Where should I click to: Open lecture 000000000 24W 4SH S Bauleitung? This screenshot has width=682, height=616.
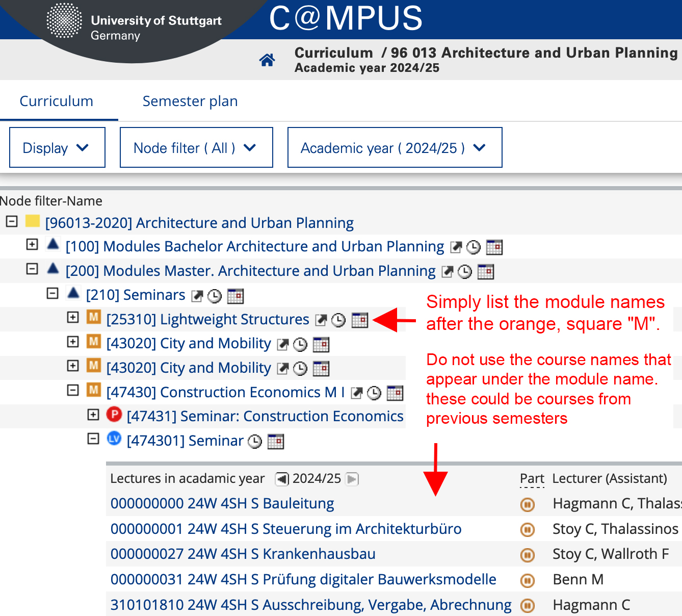click(x=222, y=504)
